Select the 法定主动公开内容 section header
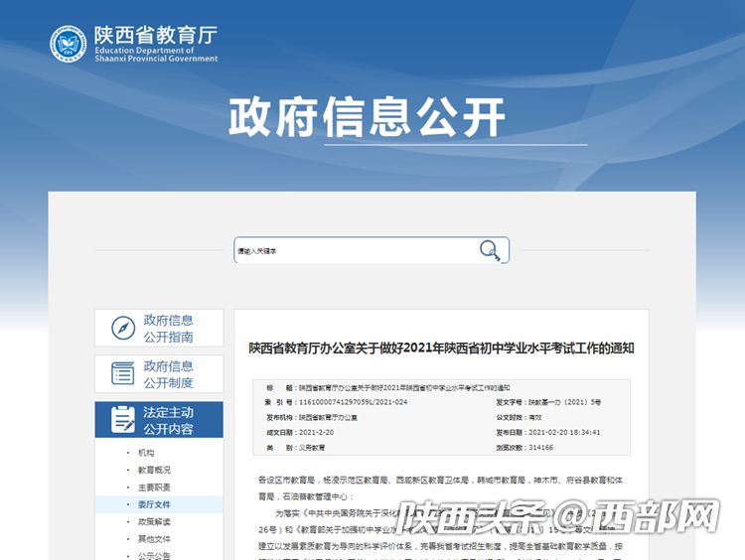Viewport: 745px width, 560px height. 168,420
